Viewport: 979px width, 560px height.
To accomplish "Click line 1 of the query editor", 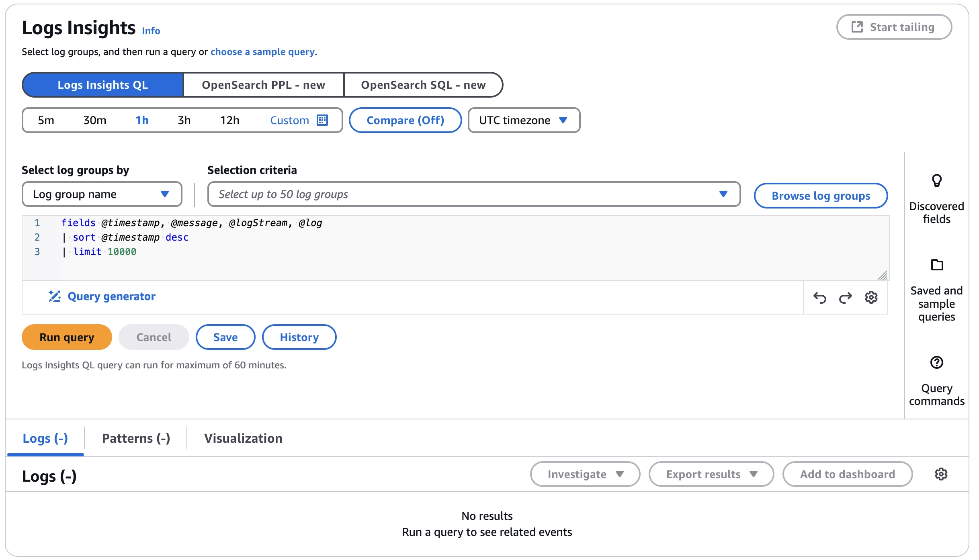I will point(191,223).
